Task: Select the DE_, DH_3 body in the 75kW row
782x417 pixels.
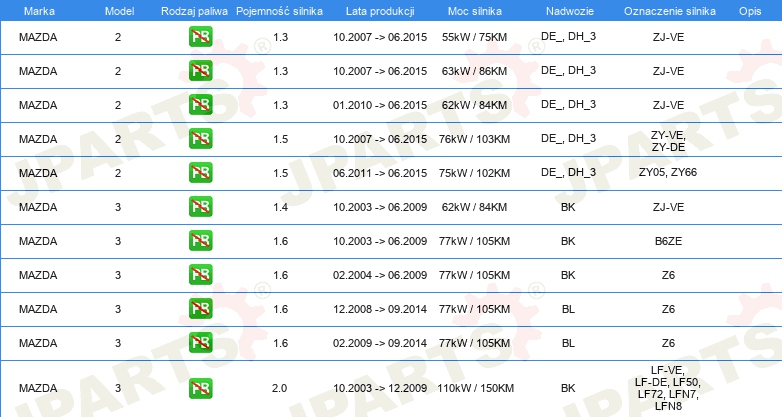Action: [569, 173]
